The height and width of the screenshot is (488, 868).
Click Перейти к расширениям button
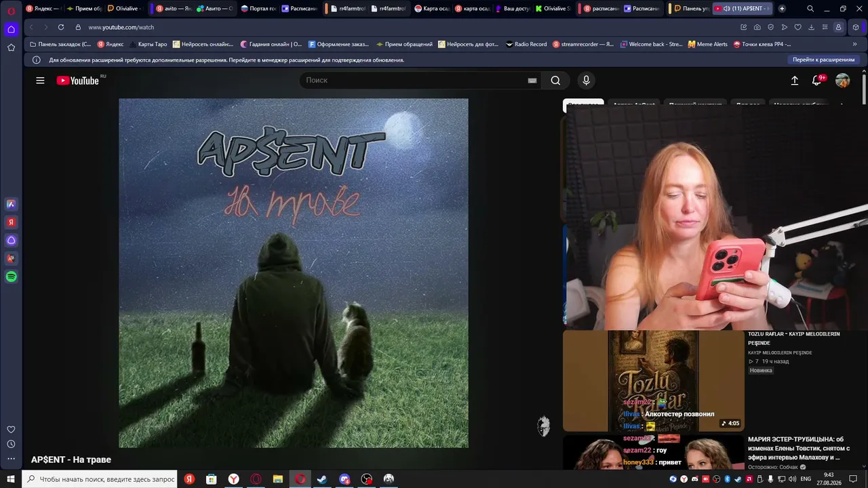tap(823, 60)
